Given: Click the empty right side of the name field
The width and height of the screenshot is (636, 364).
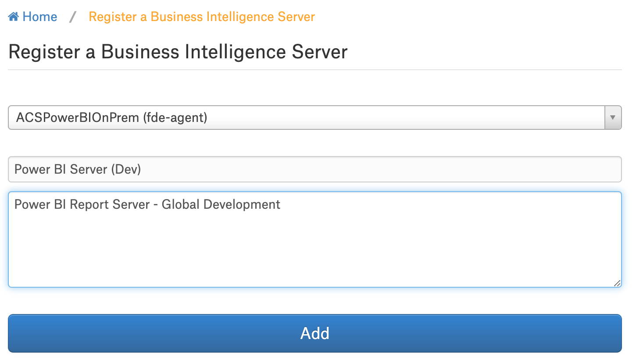Looking at the screenshot, I should [439, 169].
